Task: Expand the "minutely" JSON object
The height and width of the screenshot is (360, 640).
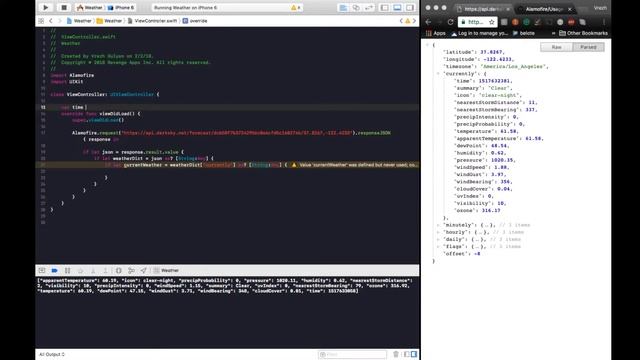Action: click(438, 225)
